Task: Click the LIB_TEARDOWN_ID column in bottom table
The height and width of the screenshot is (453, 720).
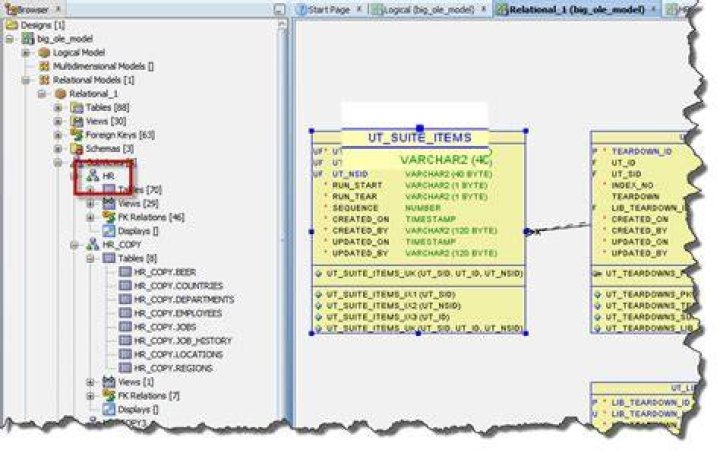Action: pos(651,403)
